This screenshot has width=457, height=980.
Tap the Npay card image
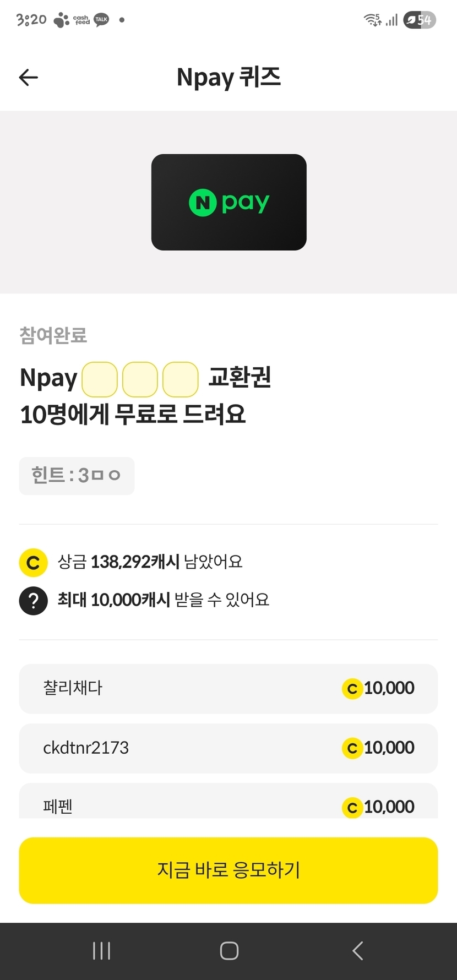pos(228,202)
